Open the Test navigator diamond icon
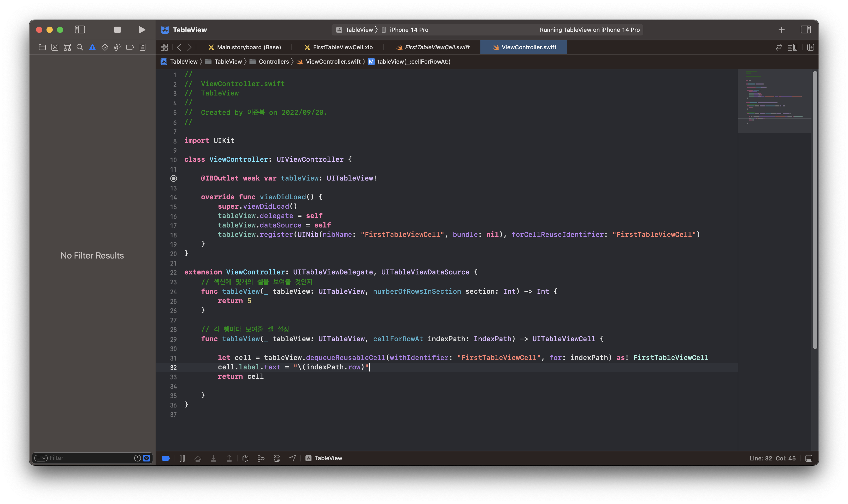848x504 pixels. click(105, 47)
